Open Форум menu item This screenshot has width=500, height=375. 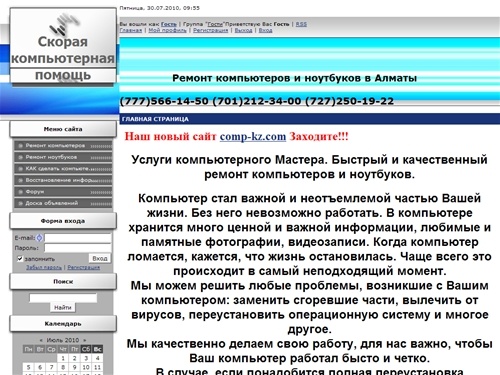click(x=63, y=192)
